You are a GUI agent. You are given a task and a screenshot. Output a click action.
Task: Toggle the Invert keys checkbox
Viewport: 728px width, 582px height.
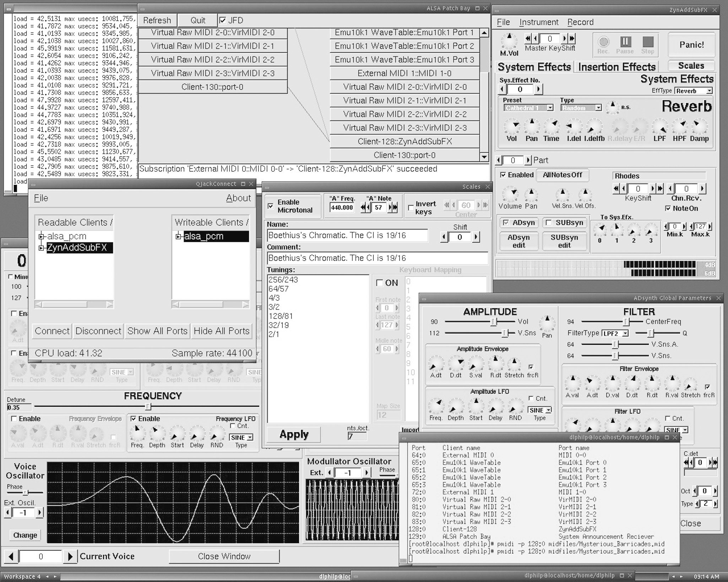[411, 208]
